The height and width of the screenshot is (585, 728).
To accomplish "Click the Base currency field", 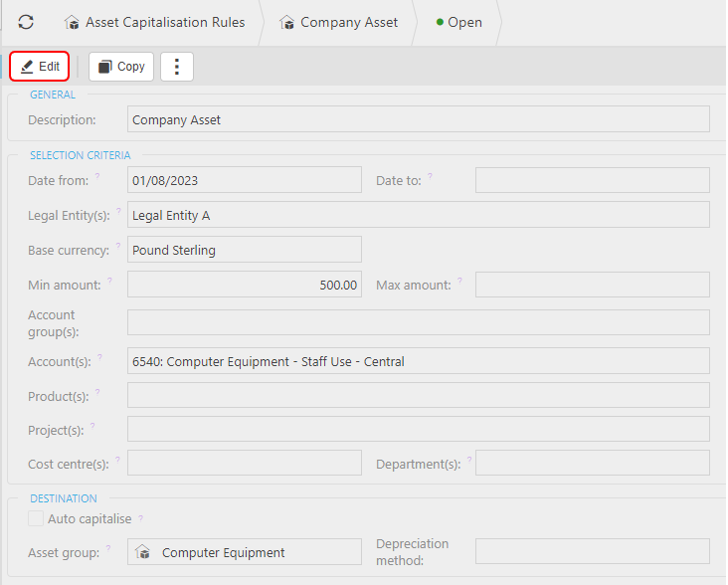I will 245,250.
